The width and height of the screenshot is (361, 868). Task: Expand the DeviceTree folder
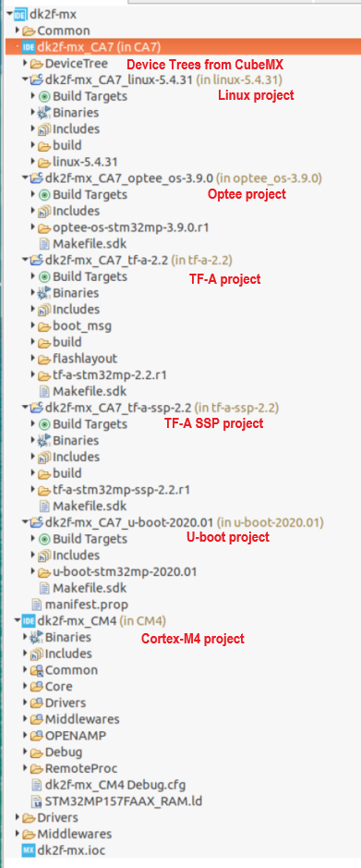coord(26,64)
